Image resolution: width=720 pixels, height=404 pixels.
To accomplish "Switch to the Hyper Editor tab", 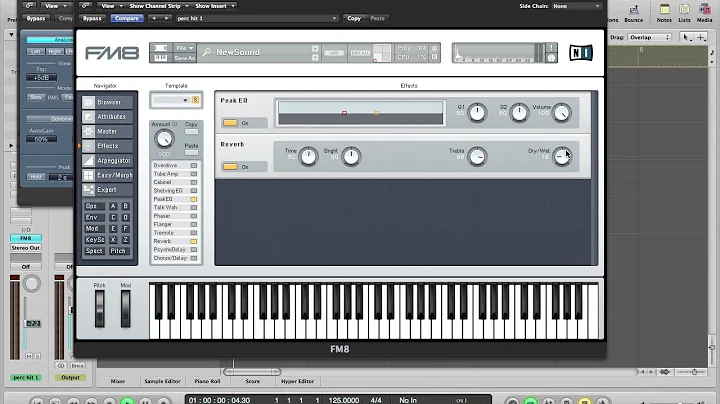I will [x=298, y=381].
